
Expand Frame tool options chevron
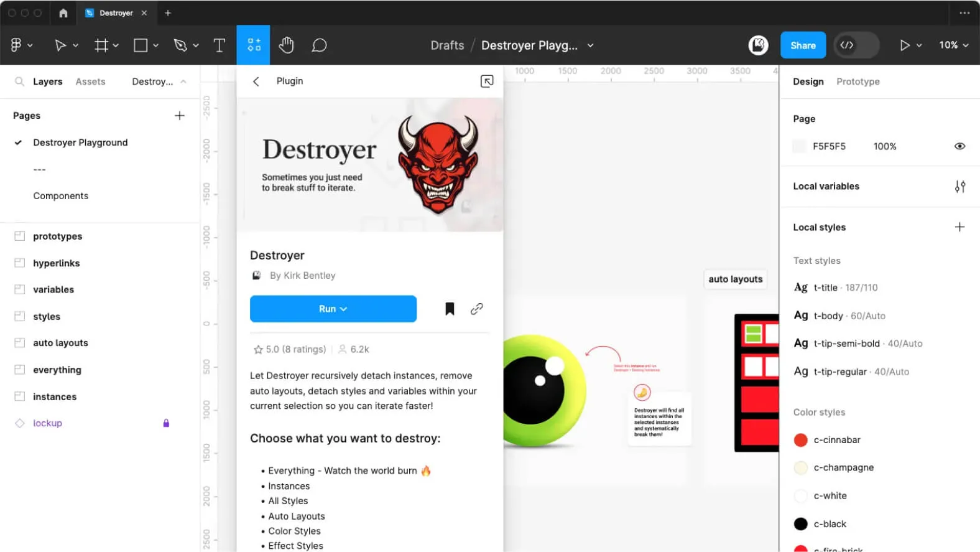click(x=116, y=45)
